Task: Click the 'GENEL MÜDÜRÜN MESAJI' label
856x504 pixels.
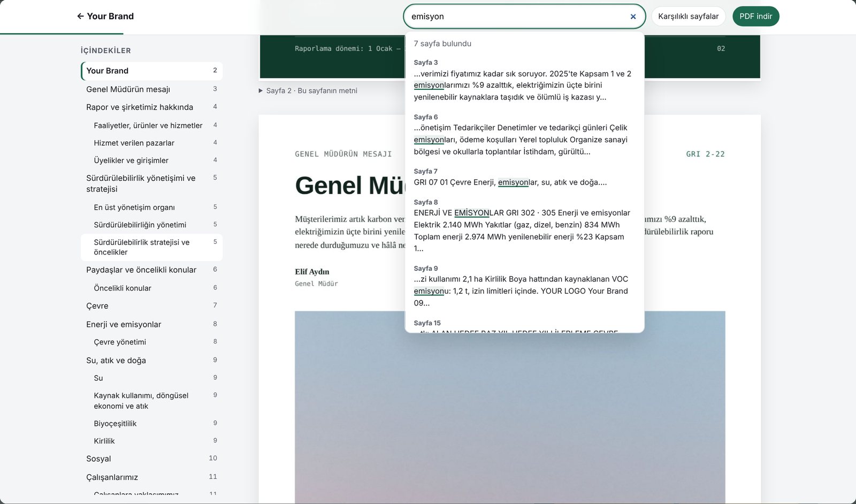Action: pos(343,154)
